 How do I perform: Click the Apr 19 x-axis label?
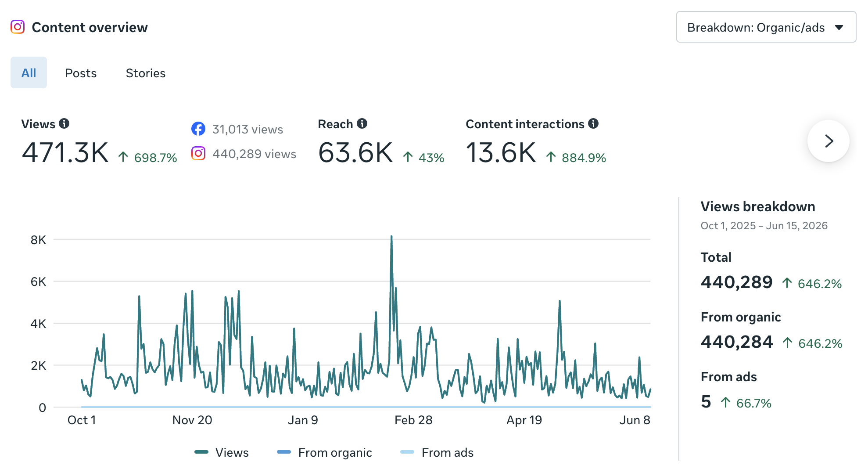point(524,420)
